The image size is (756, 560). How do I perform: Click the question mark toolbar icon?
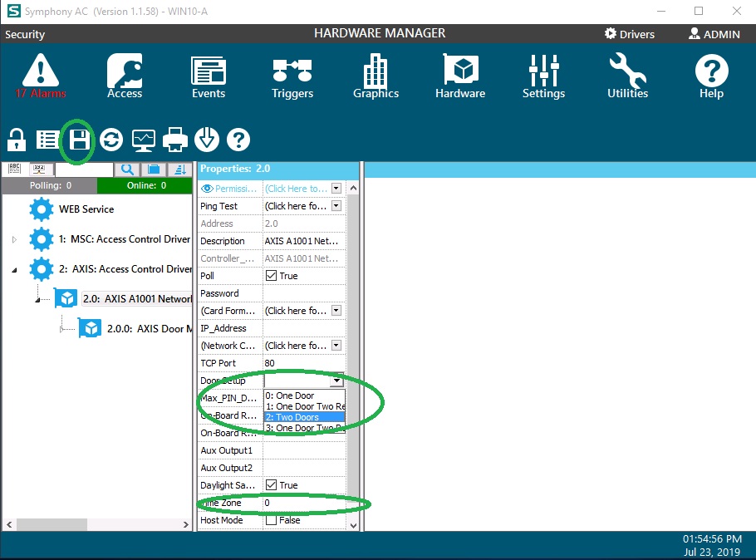pyautogui.click(x=238, y=140)
